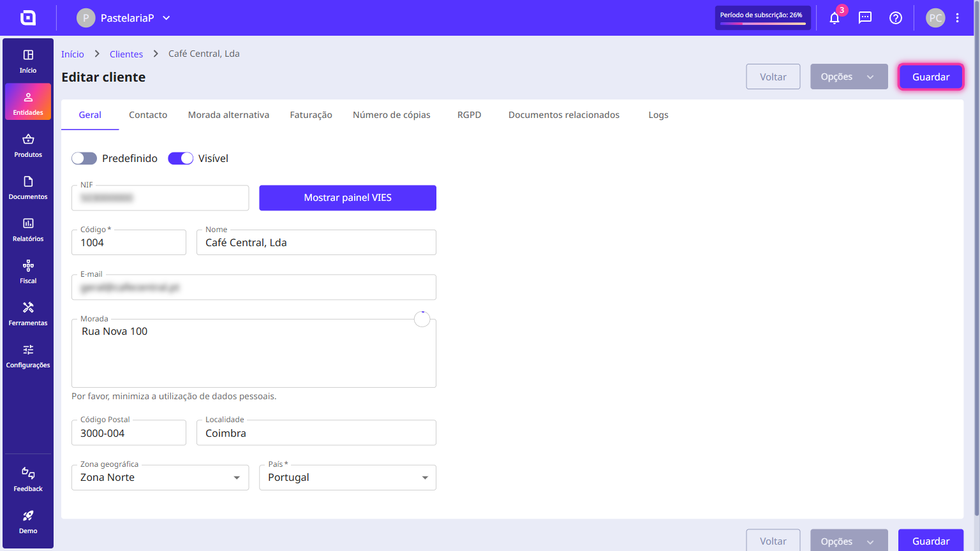Image resolution: width=980 pixels, height=551 pixels.
Task: Switch to the Faturação tab
Action: pos(311,115)
